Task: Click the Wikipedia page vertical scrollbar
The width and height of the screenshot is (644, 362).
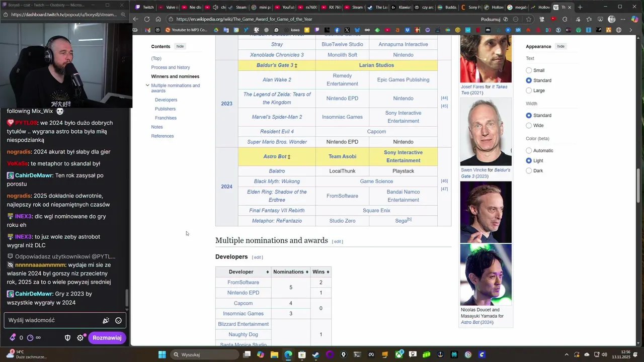Action: [639, 186]
